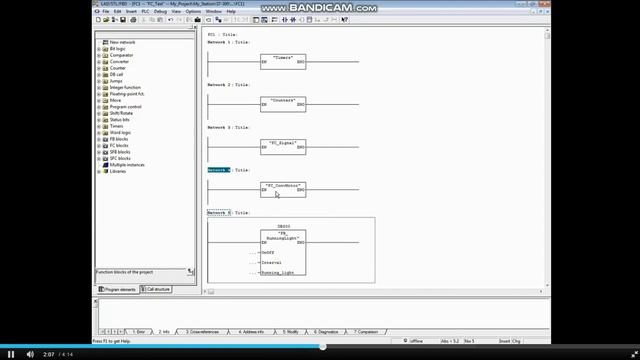
Task: Select Word logic in the catalog
Action: point(120,133)
